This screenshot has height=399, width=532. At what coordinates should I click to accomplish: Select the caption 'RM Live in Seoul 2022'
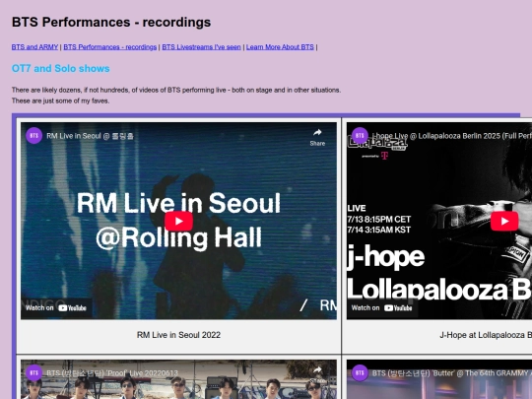(x=178, y=335)
